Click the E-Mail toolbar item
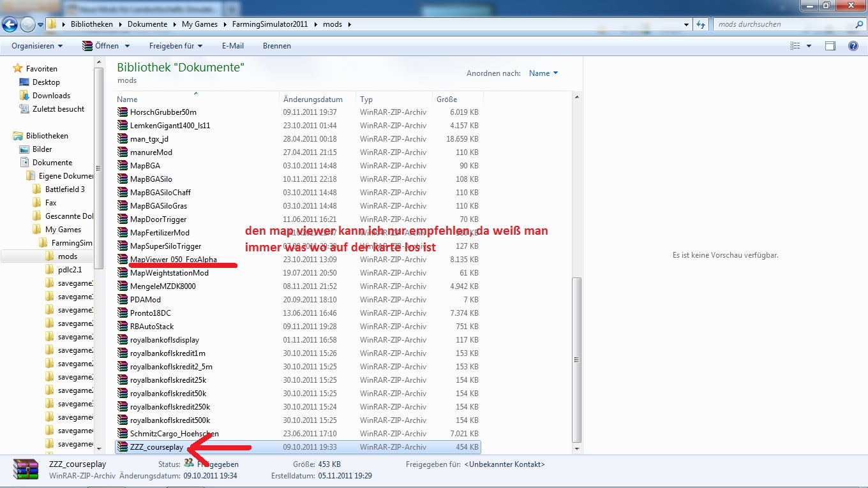The image size is (868, 488). tap(233, 46)
